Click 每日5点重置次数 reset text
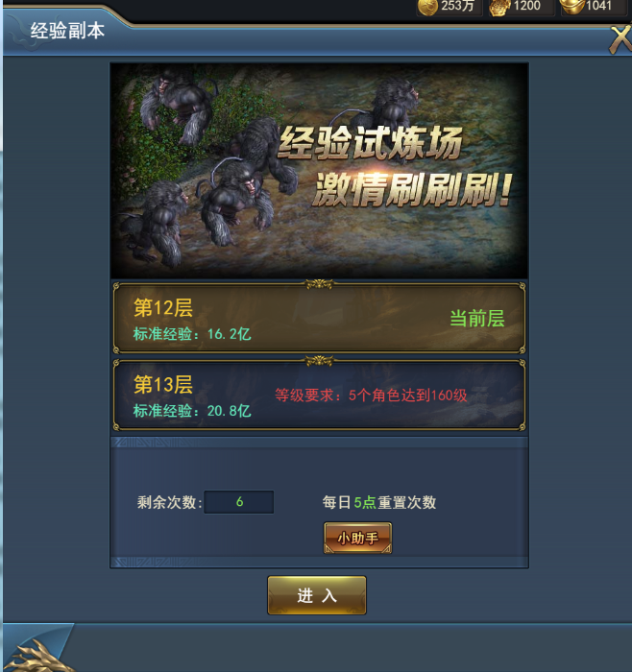The height and width of the screenshot is (672, 632). pyautogui.click(x=379, y=502)
